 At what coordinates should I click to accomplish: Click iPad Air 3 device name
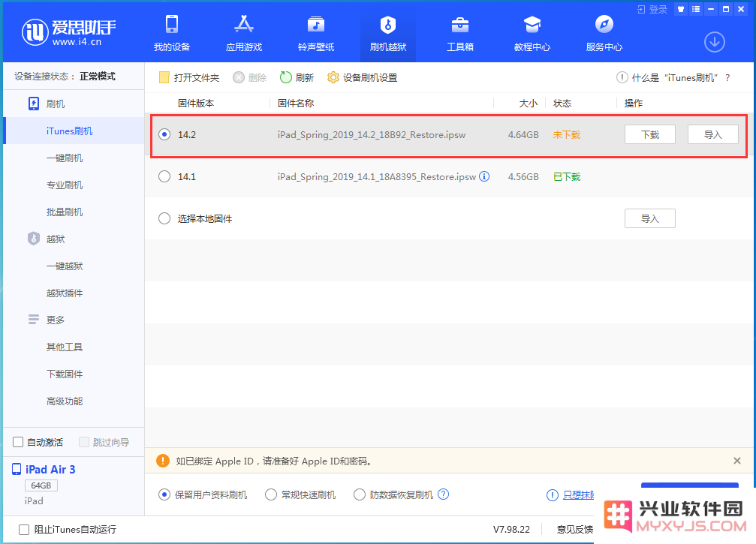50,469
